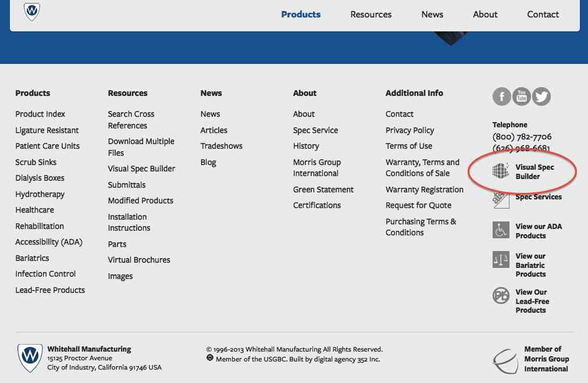588x383 pixels.
Task: Open Search Cross References link
Action: point(131,120)
